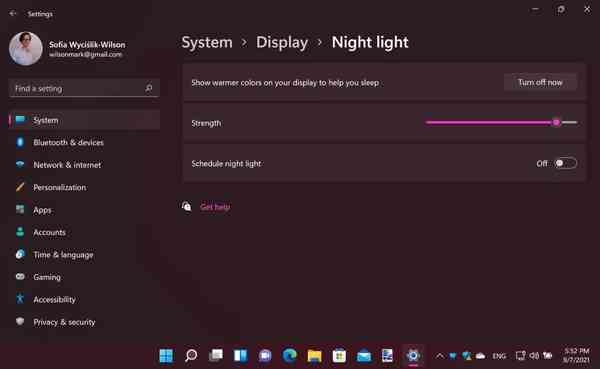Open Mail app from taskbar
600x369 pixels.
click(x=364, y=356)
